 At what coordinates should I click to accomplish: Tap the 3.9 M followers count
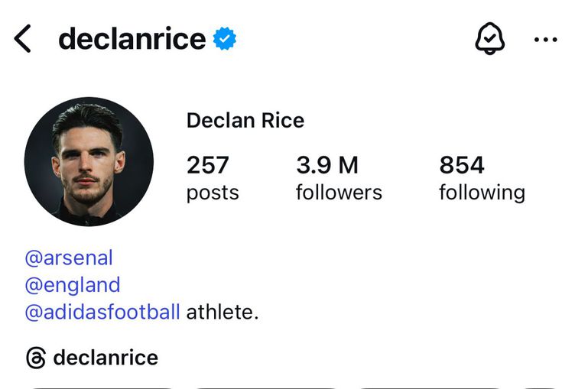(x=326, y=164)
